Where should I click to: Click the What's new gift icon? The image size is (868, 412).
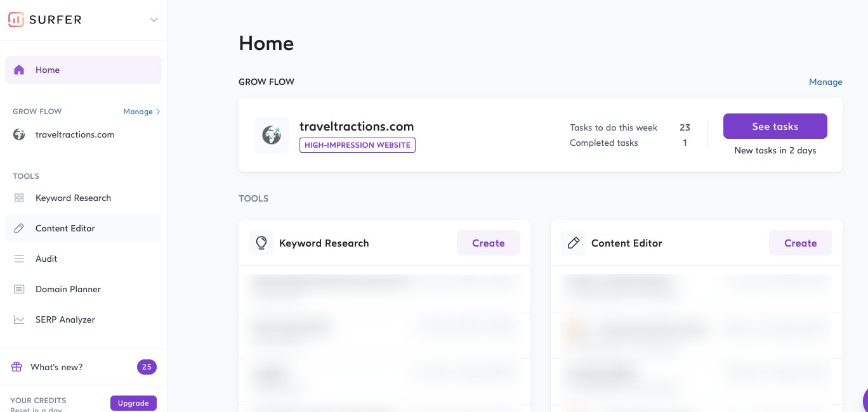point(16,367)
